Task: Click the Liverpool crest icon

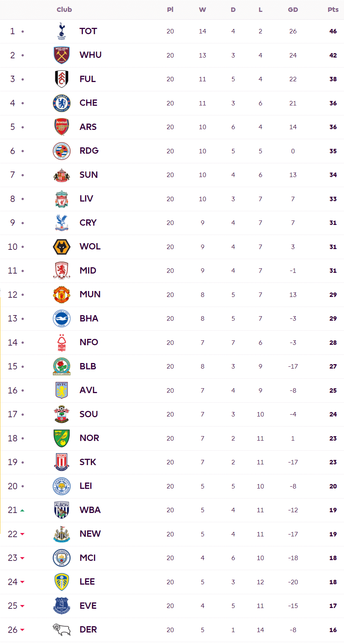Action: point(62,199)
